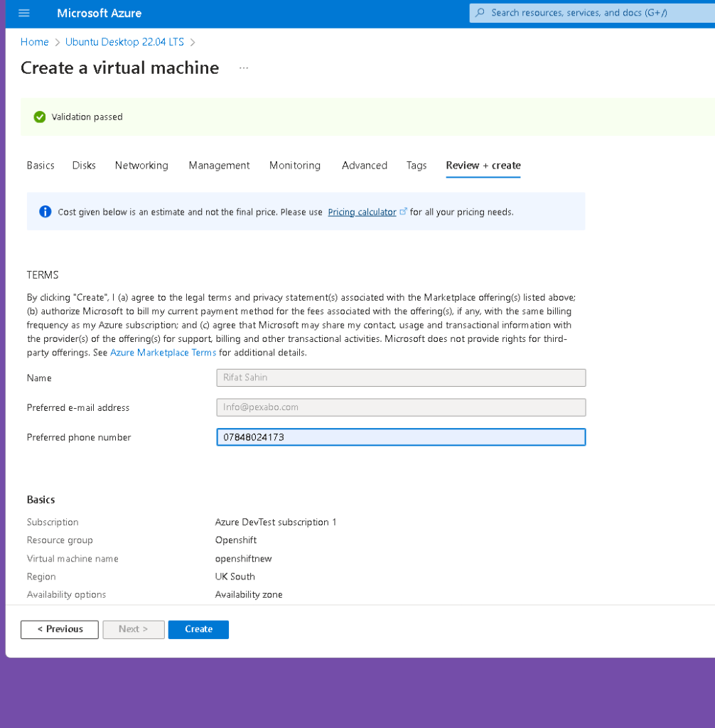Screen dimensions: 715x728
Task: Click the green Validation passed checkmark icon
Action: tap(40, 117)
